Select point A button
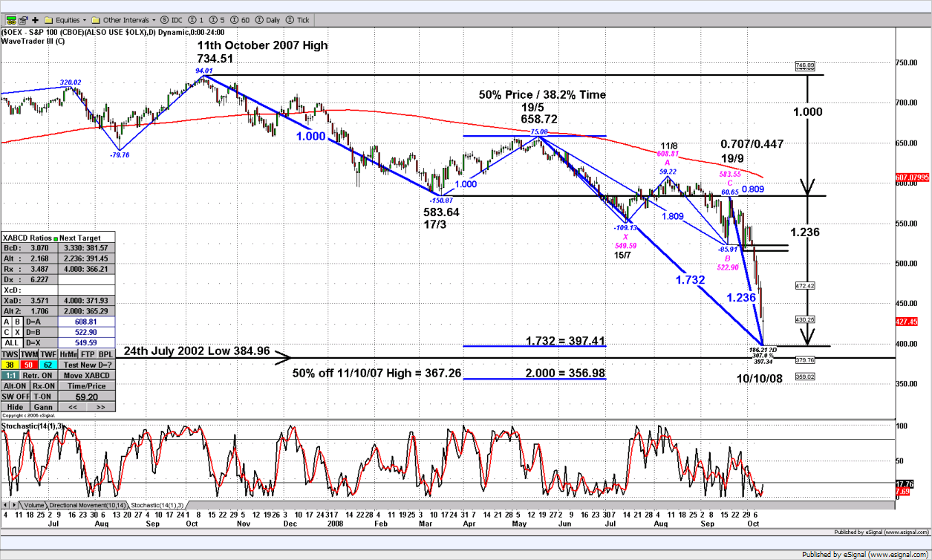 pyautogui.click(x=7, y=322)
